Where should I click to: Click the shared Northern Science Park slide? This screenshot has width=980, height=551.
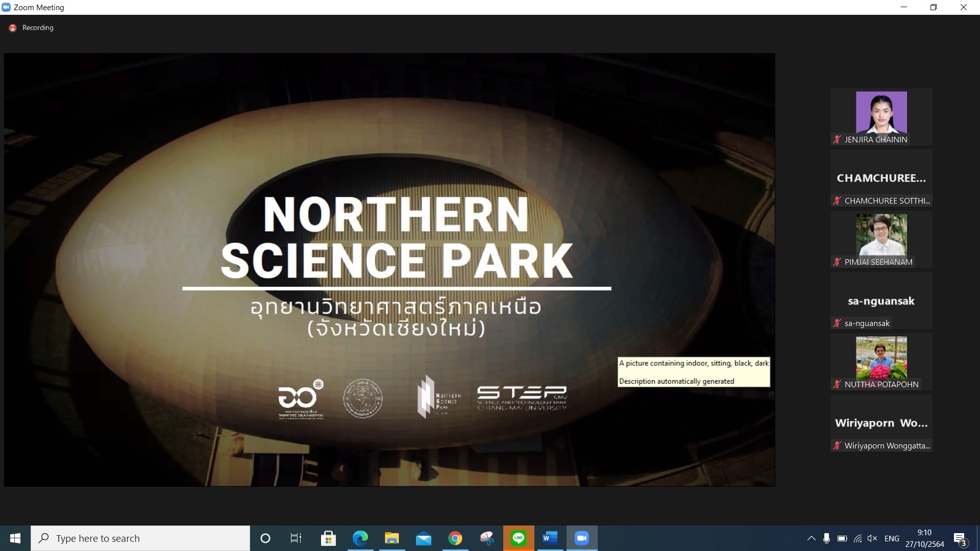(389, 269)
